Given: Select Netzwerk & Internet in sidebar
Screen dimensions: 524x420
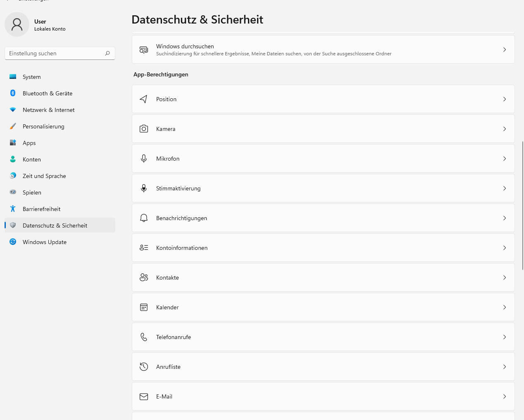Looking at the screenshot, I should coord(48,110).
